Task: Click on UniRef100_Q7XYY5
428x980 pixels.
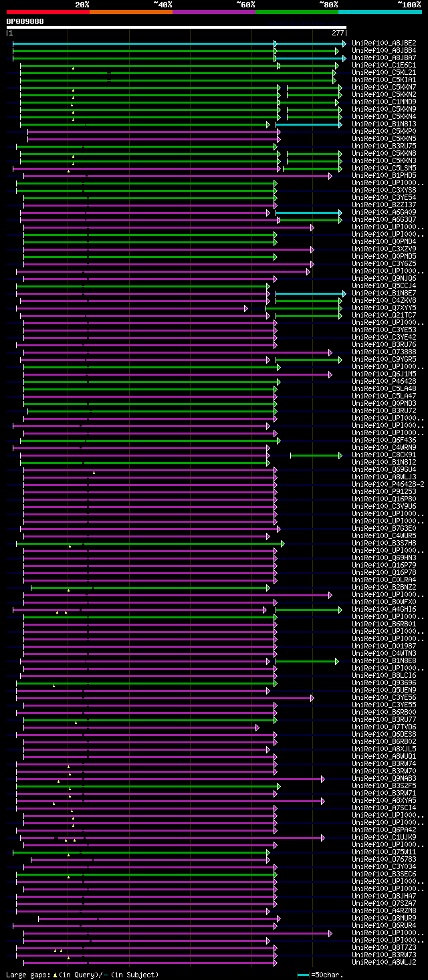Action: [384, 308]
